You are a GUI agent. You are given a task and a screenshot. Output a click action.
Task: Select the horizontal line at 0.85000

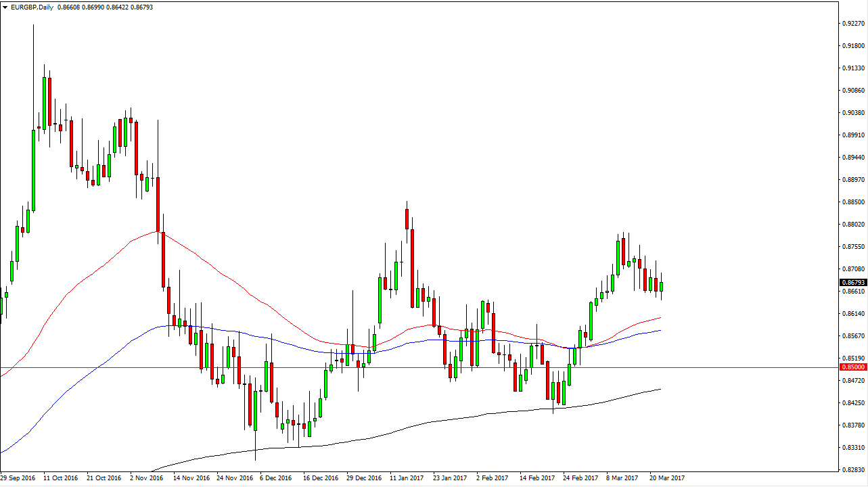click(406, 367)
